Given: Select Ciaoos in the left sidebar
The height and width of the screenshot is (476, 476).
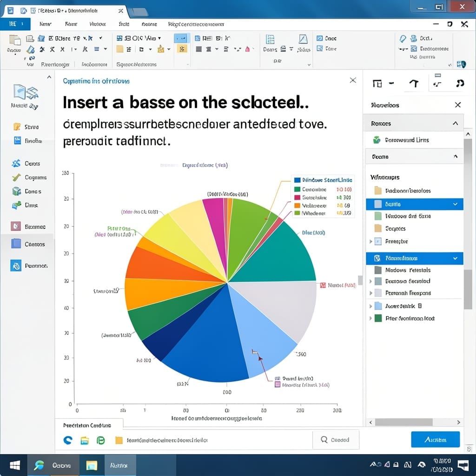Looking at the screenshot, I should (28, 244).
